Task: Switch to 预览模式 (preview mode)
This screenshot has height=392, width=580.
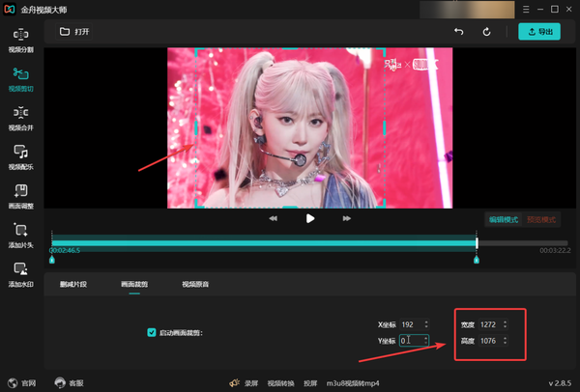Action: point(540,220)
